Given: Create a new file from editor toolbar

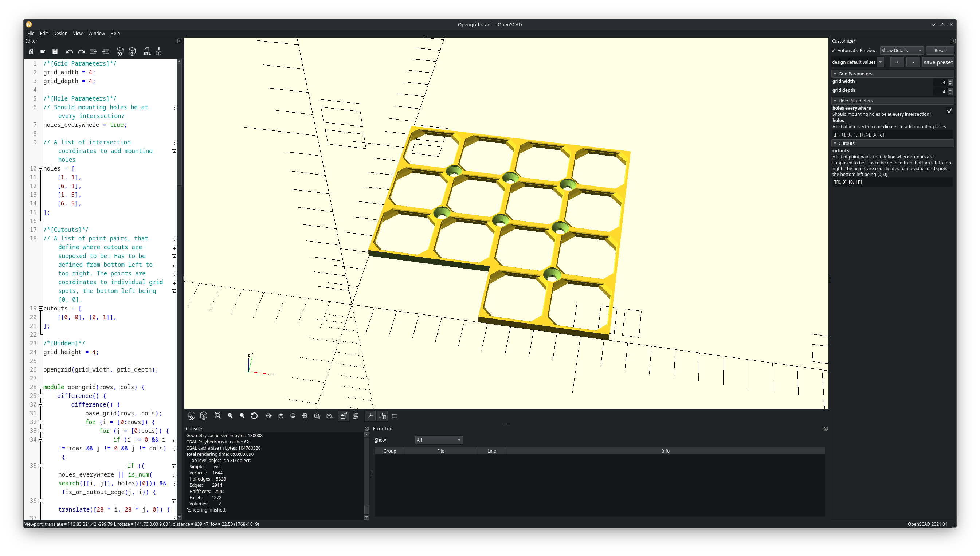Looking at the screenshot, I should click(31, 51).
